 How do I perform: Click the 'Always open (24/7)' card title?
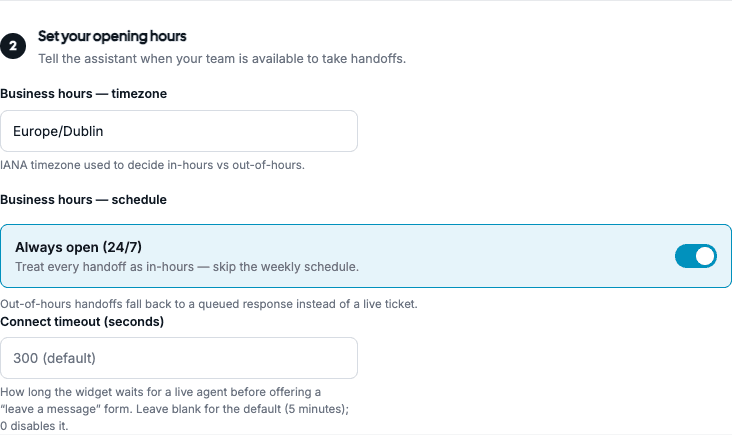click(x=78, y=247)
